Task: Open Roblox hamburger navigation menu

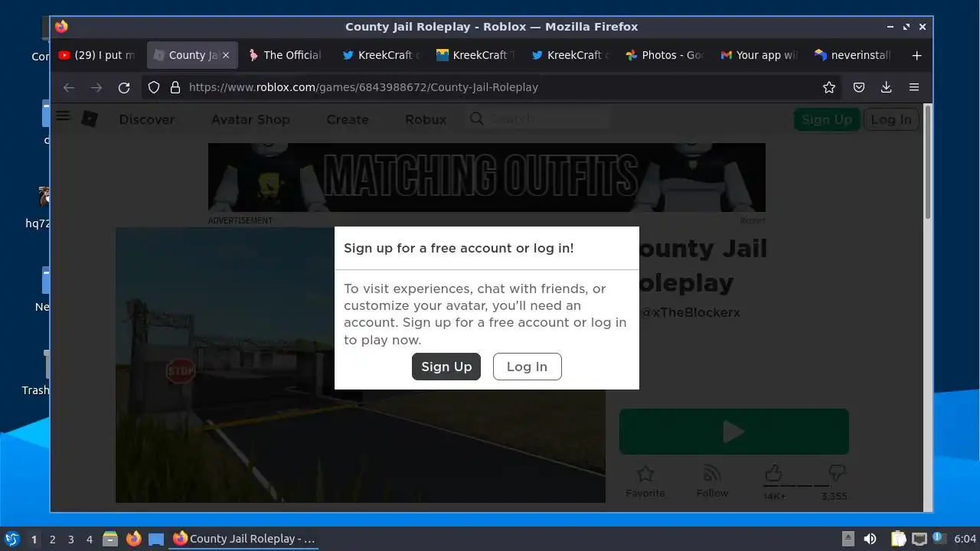Action: (x=63, y=116)
